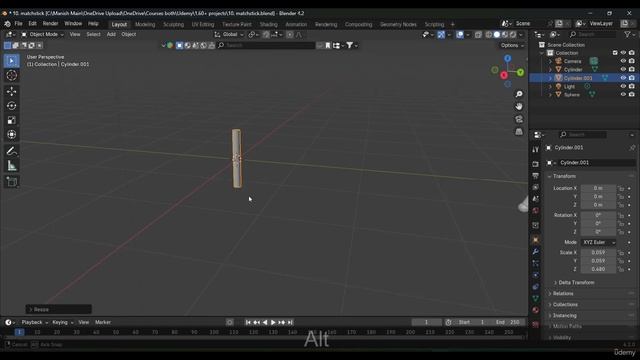
Task: Select the Annotate tool
Action: pyautogui.click(x=11, y=151)
